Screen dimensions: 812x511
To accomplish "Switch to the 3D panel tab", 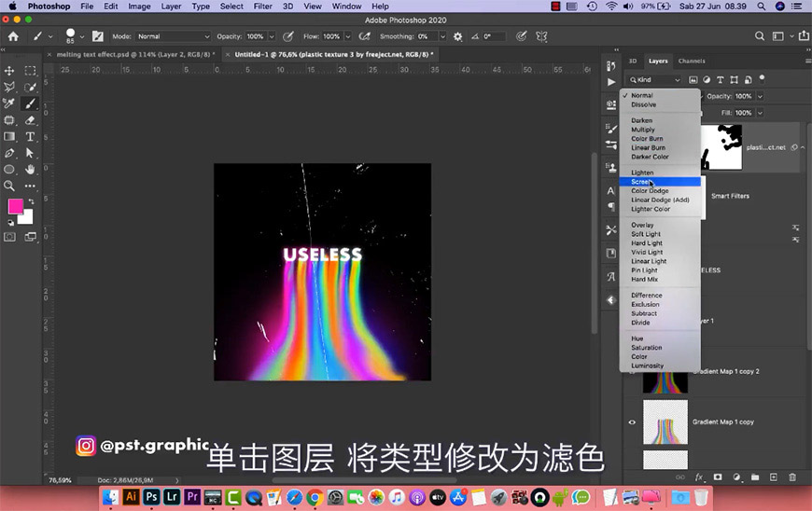I will (x=632, y=61).
